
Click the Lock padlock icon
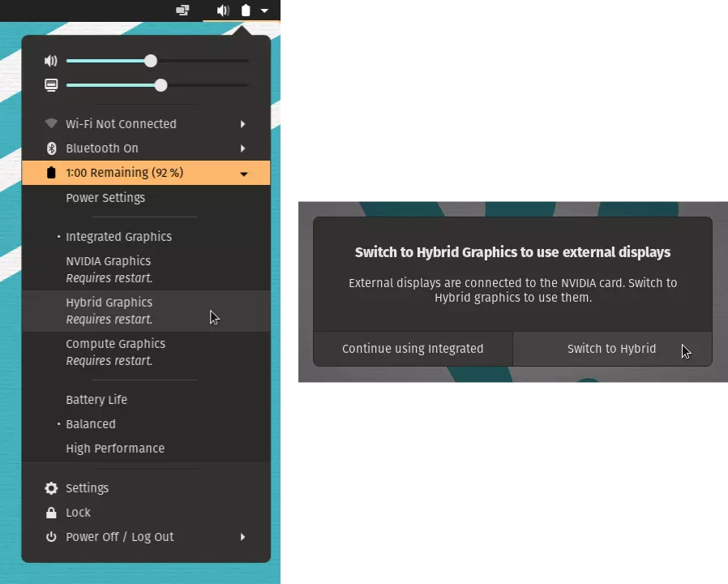pyautogui.click(x=51, y=513)
